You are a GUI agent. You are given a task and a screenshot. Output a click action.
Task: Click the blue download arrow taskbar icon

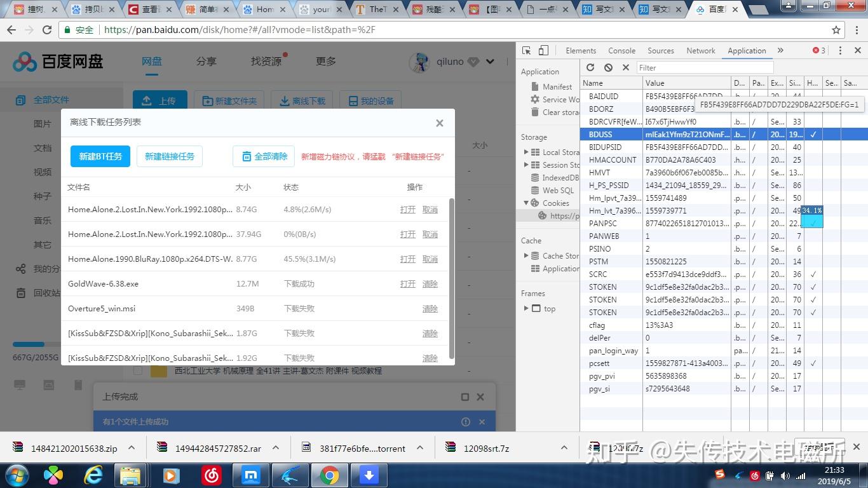pyautogui.click(x=369, y=475)
